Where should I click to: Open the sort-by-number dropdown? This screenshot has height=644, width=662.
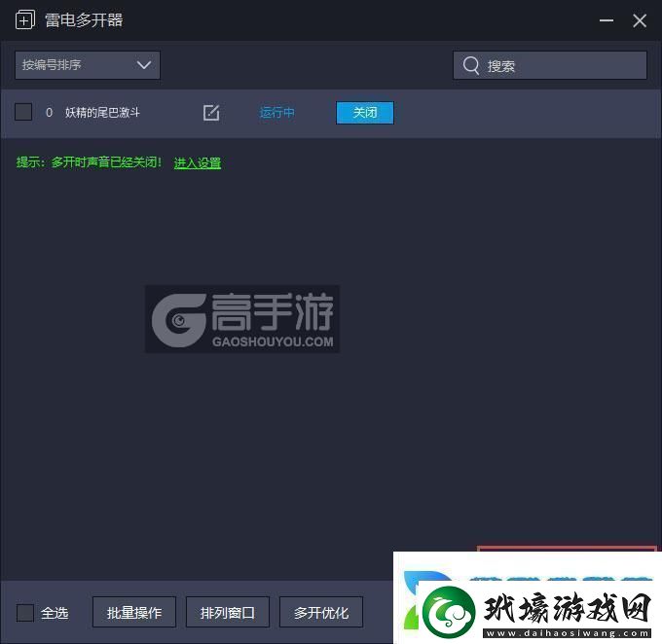click(88, 65)
